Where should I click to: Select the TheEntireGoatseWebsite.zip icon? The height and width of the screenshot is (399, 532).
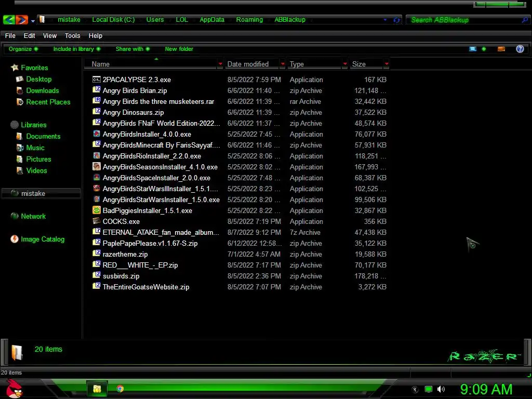point(96,286)
